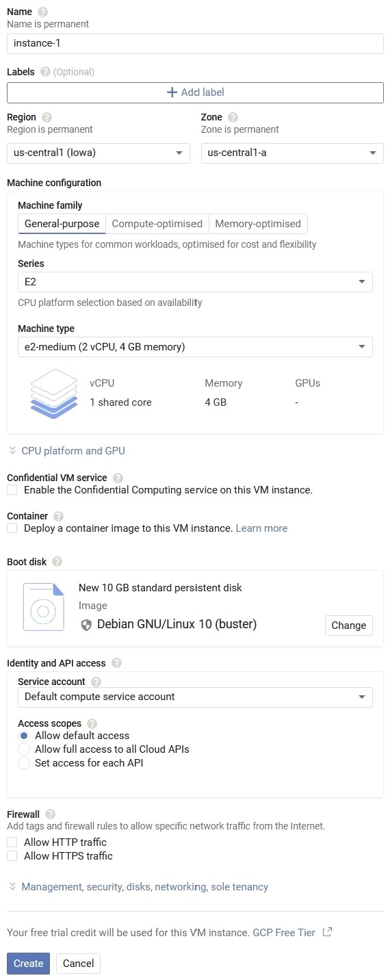Open the Region dropdown us-central1 (Iowa)
This screenshot has width=390, height=980.
coord(99,153)
